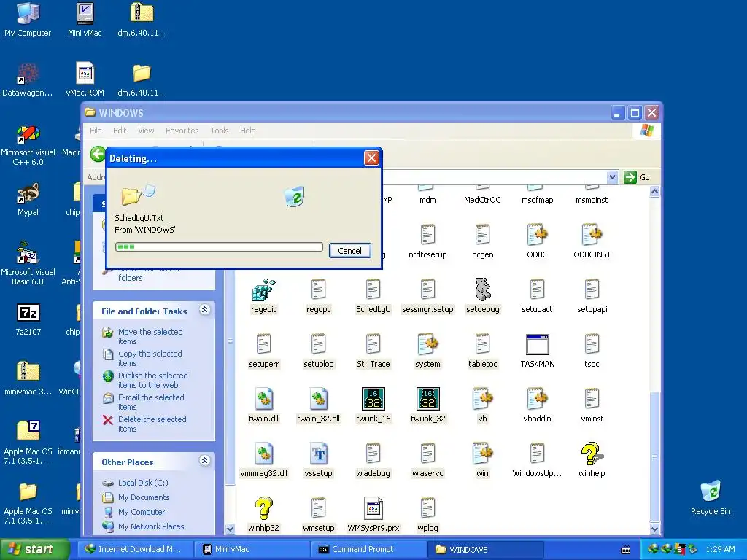Open My Network Places link
This screenshot has height=560, width=747.
(151, 526)
